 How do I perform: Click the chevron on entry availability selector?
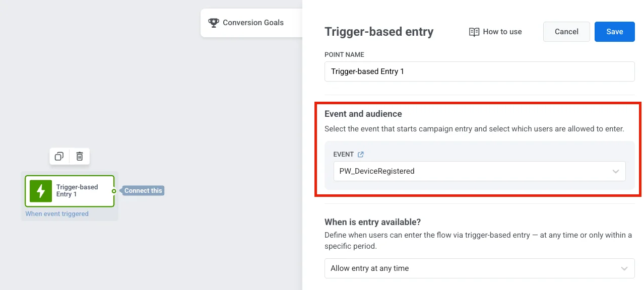click(x=625, y=268)
